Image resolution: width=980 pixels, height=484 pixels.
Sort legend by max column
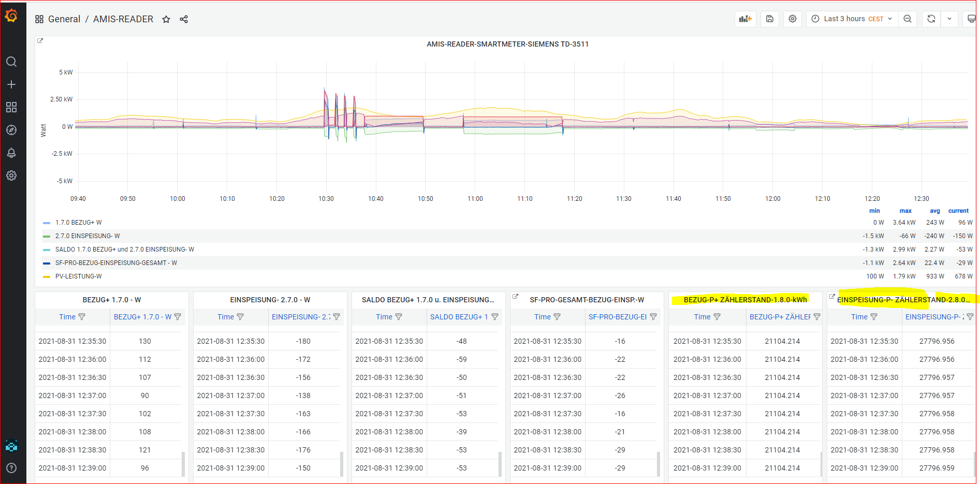[905, 211]
